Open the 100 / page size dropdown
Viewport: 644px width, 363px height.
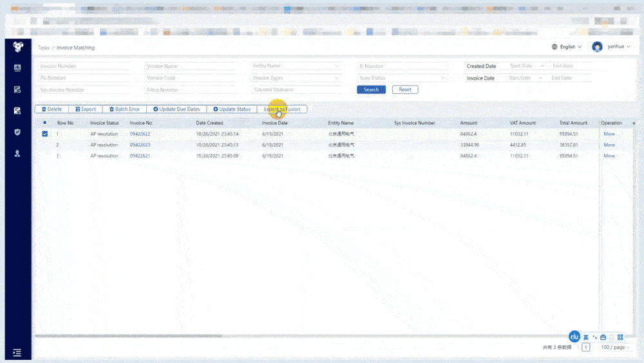tap(615, 348)
